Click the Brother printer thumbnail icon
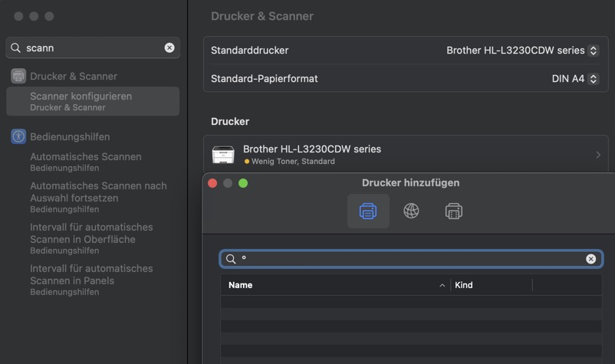The height and width of the screenshot is (364, 615). point(223,155)
